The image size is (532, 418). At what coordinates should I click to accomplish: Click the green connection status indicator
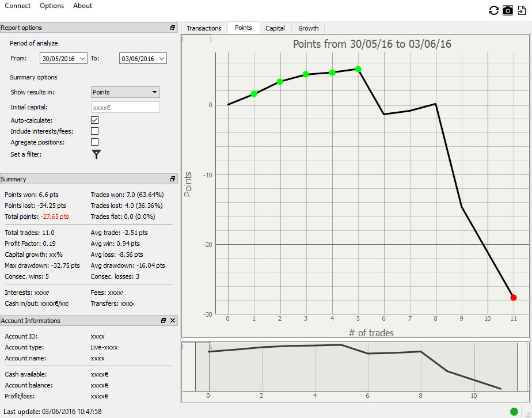click(514, 412)
